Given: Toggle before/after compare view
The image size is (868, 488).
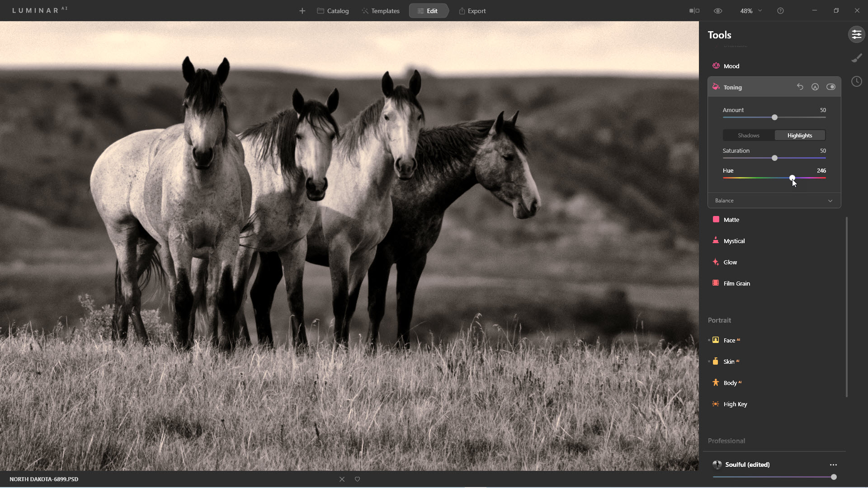Looking at the screenshot, I should pos(694,11).
